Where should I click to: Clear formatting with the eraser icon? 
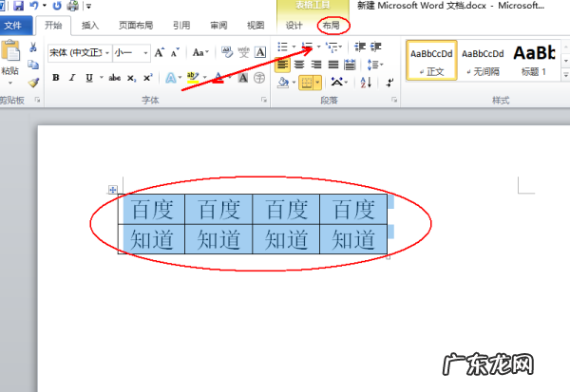[x=227, y=52]
